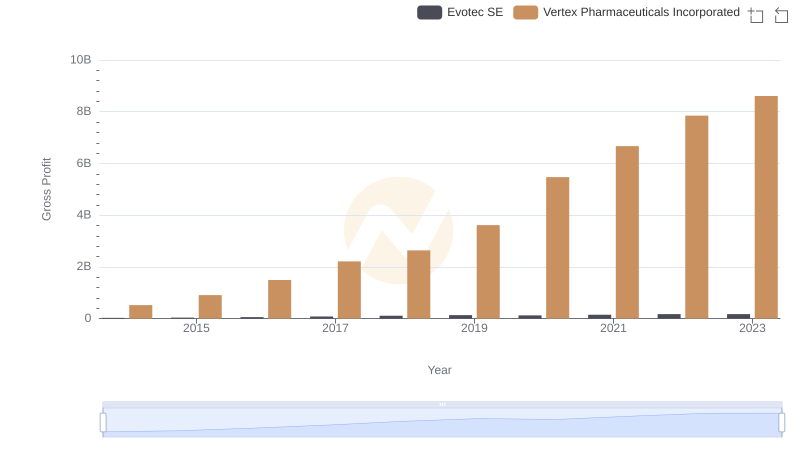Click the 10B y-axis label
Image resolution: width=800 pixels, height=461 pixels.
pos(81,60)
